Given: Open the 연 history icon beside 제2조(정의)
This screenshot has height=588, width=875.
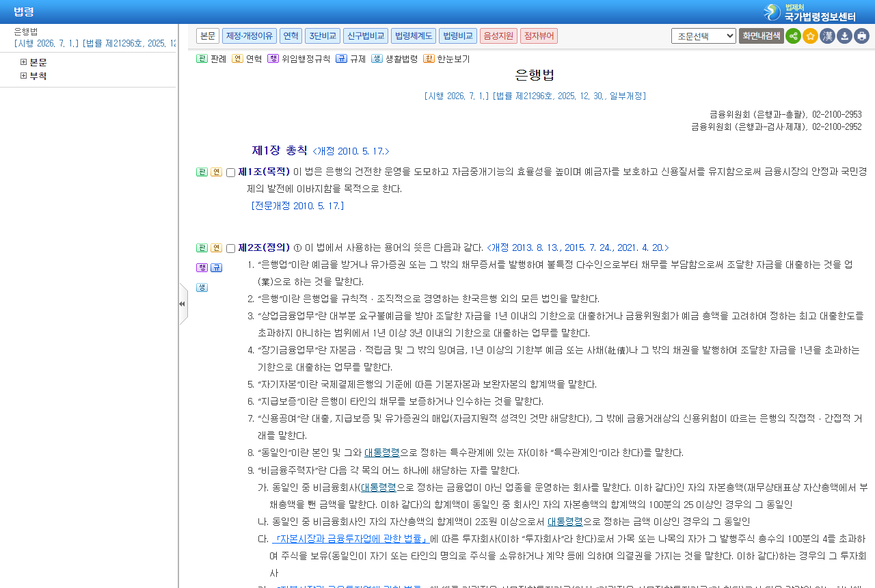Looking at the screenshot, I should click(216, 248).
